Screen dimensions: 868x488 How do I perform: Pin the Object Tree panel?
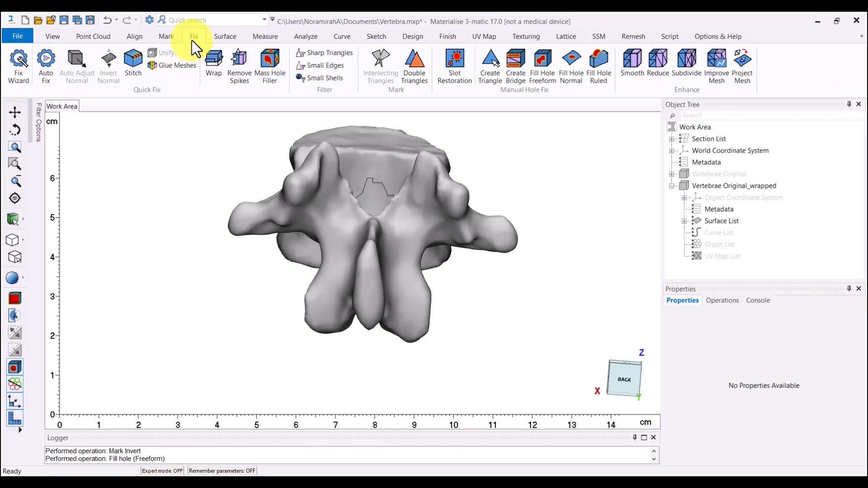coord(849,104)
